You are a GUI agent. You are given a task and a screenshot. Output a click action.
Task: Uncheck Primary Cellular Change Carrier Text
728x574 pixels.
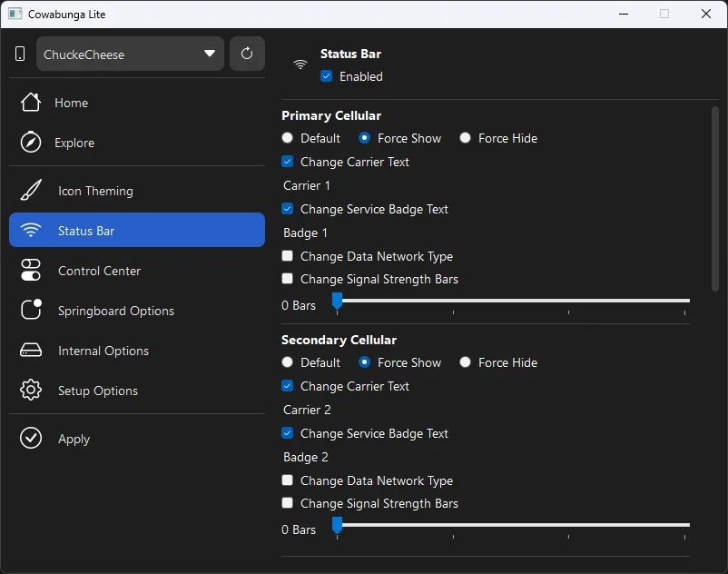coord(288,162)
